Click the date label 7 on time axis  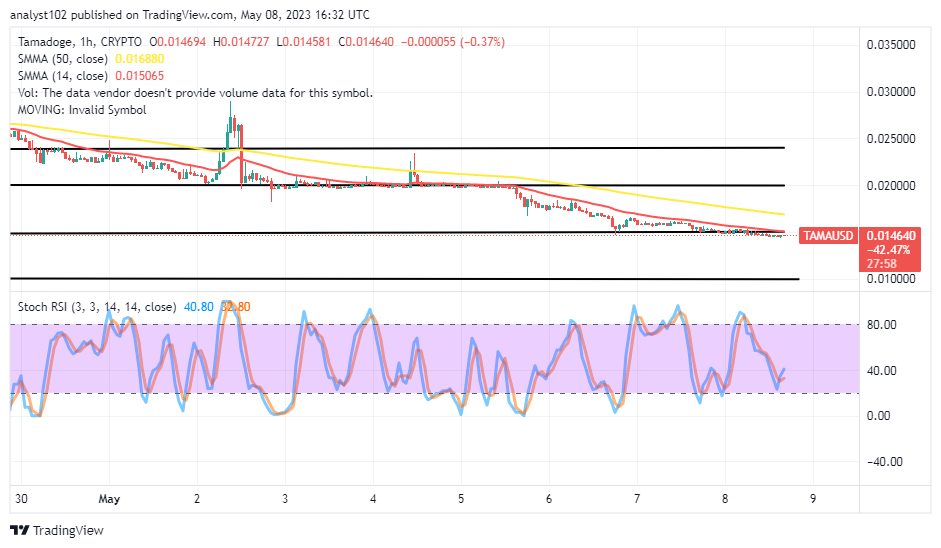[x=637, y=499]
